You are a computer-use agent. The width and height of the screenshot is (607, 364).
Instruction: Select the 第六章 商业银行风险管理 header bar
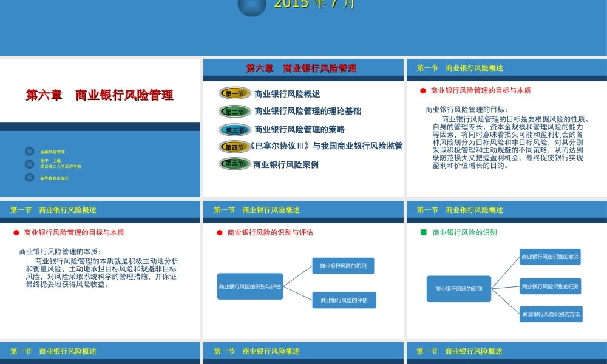point(303,68)
